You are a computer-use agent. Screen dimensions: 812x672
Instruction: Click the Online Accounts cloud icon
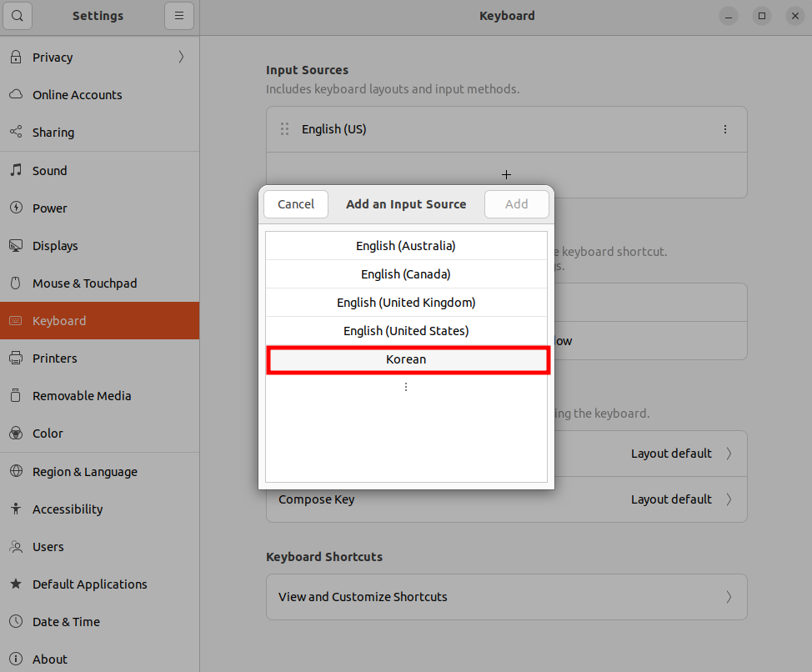click(x=16, y=95)
